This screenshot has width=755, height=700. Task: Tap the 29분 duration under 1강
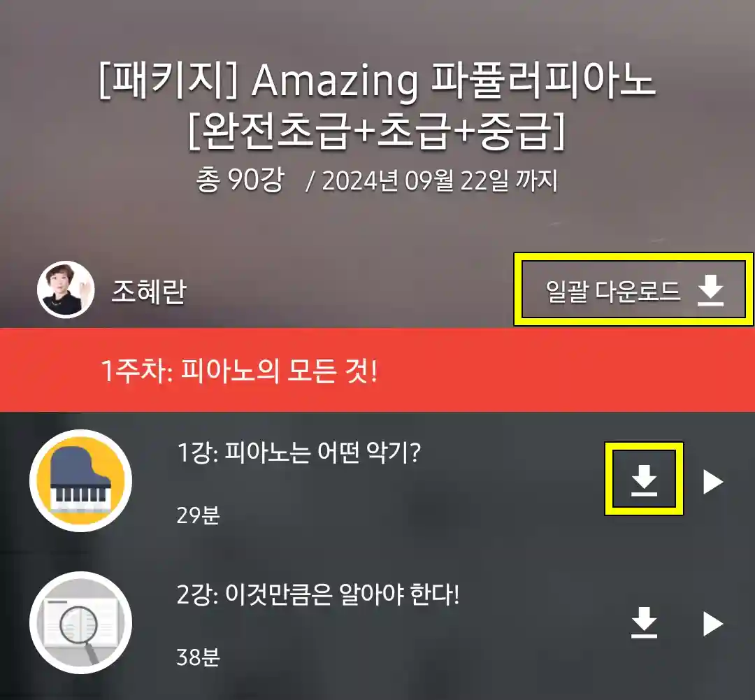[199, 515]
